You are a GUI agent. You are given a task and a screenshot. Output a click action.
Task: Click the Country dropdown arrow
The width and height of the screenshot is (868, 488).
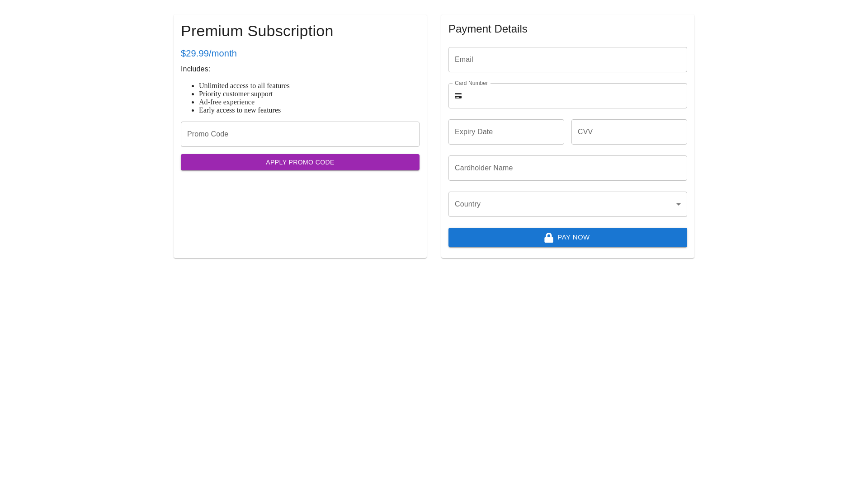point(678,204)
